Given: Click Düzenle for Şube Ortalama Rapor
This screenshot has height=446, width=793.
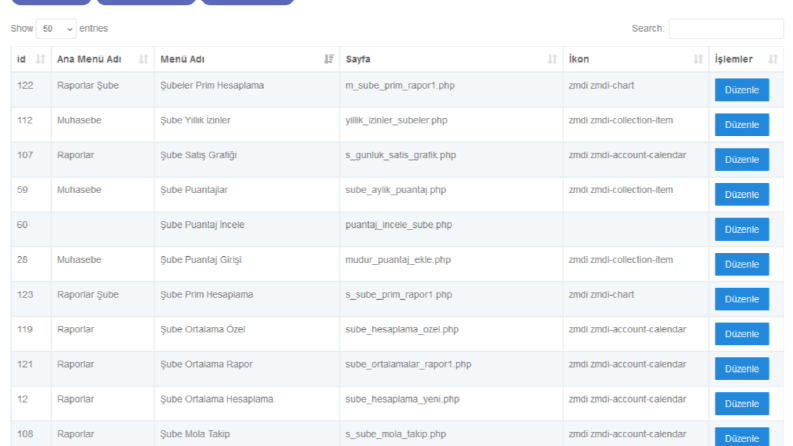Looking at the screenshot, I should tap(741, 369).
